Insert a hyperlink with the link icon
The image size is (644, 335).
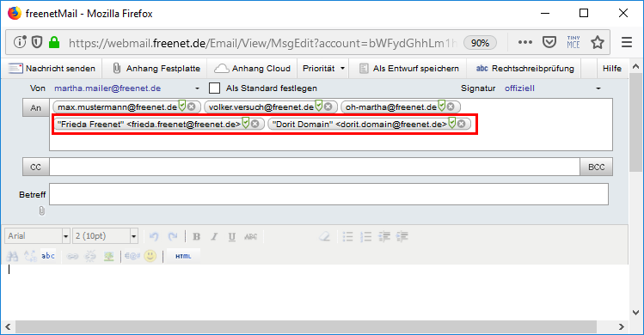pos(72,256)
